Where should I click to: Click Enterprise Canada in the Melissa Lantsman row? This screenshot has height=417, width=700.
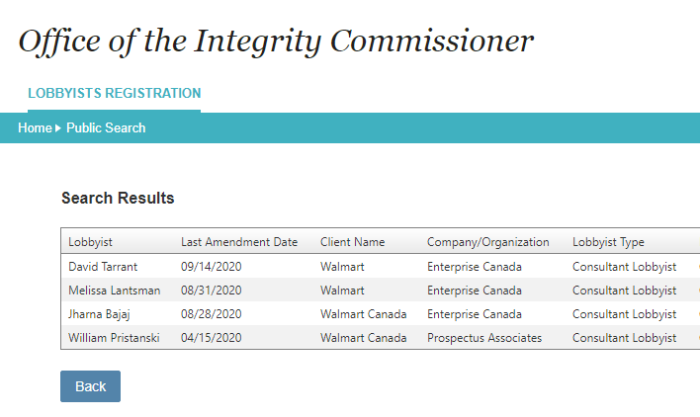474,290
